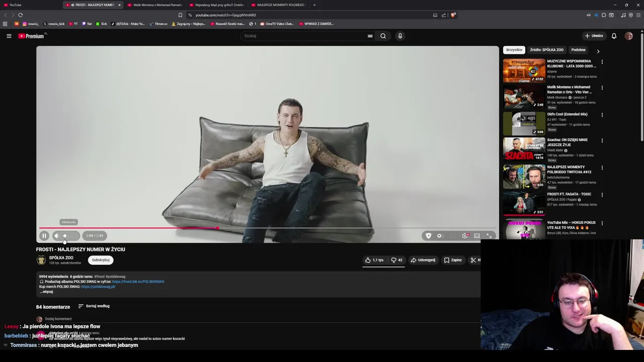Open YouTube notifications bell
Viewport: 644px width, 362px height.
614,36
